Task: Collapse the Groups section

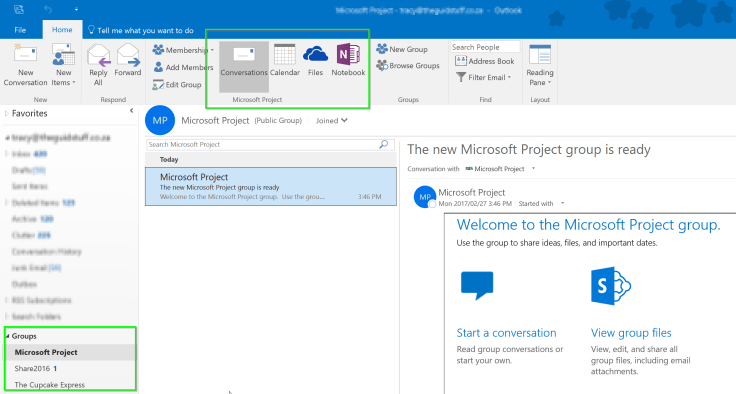Action: click(x=8, y=336)
